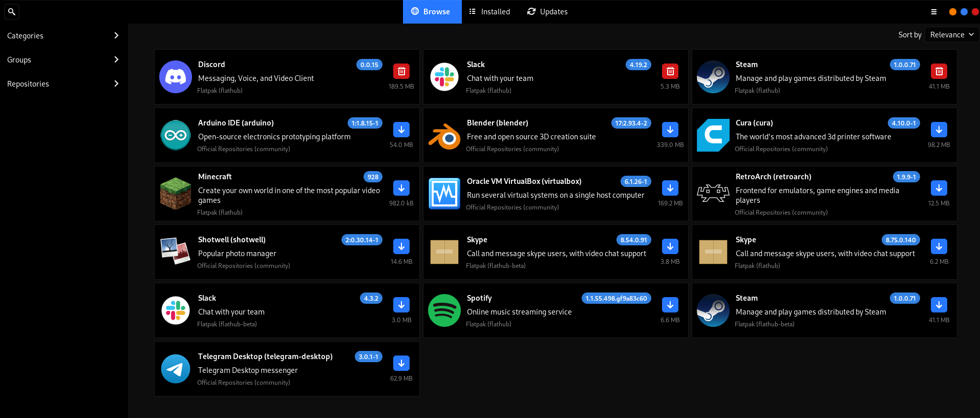Expand the Groups sidebar section
Screen dimensions: 980x418
(x=63, y=59)
